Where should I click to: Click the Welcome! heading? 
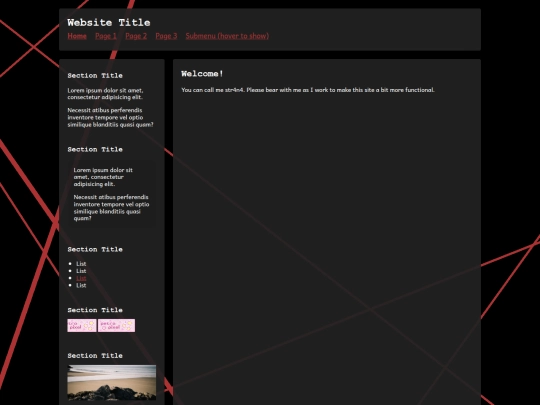202,74
